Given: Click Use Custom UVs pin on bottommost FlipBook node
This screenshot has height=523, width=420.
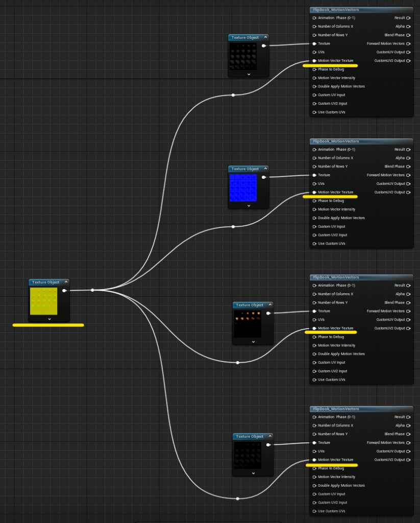Looking at the screenshot, I should pos(314,511).
